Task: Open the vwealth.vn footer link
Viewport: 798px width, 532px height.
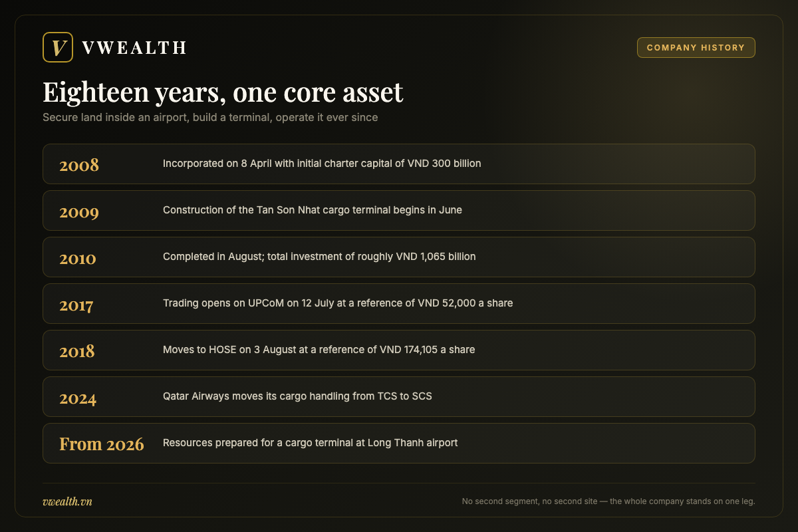Action: point(67,501)
